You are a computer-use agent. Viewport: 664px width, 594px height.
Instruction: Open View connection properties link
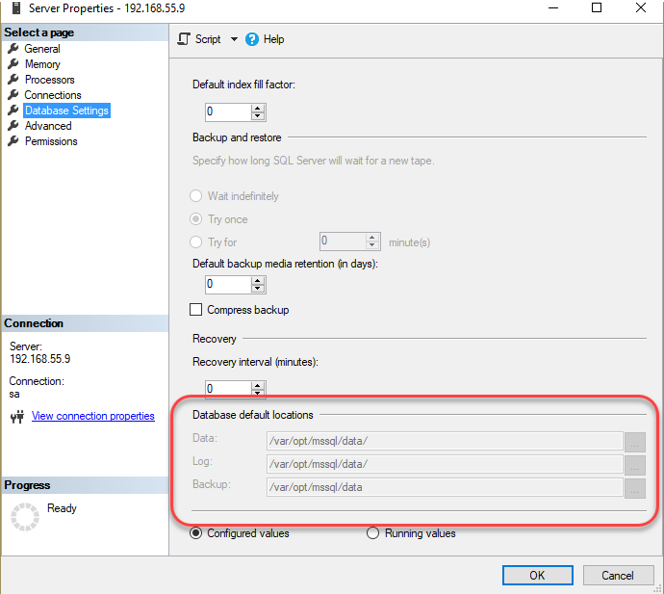(x=93, y=416)
